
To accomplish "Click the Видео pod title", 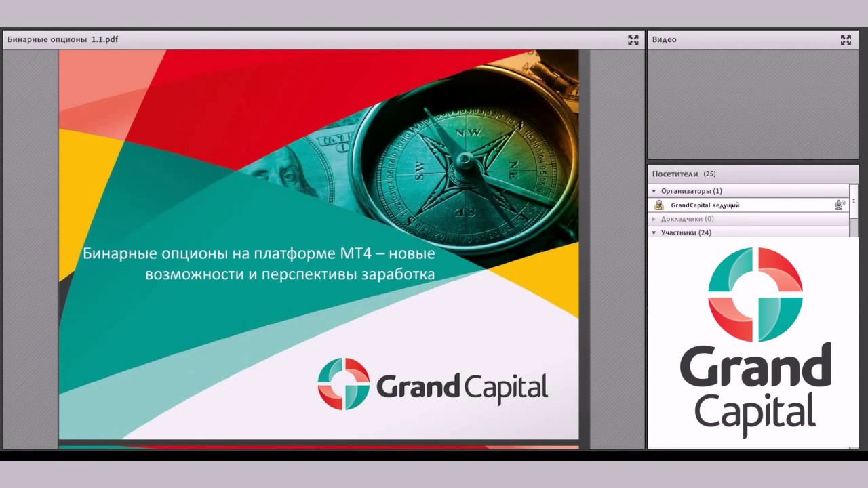I will (664, 39).
